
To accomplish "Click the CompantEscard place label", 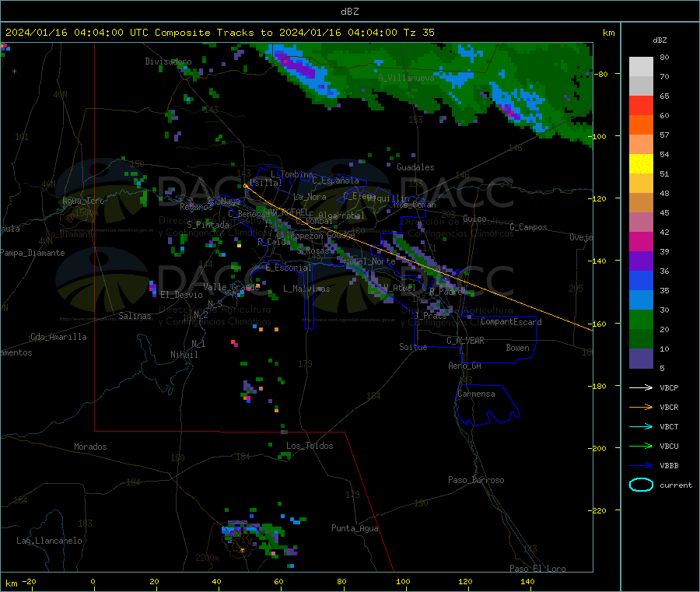I will point(511,322).
